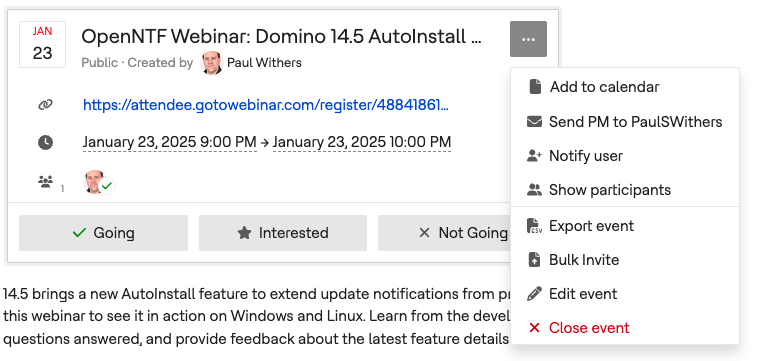Choose Send PM to PaulSWithers
The height and width of the screenshot is (361, 766).
[x=625, y=122]
